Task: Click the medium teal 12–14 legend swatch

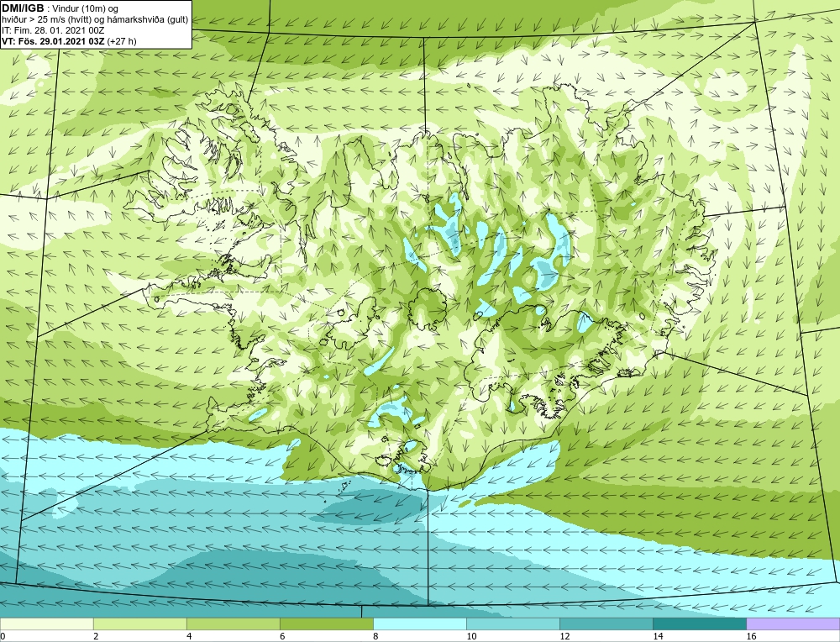Action: point(606,624)
